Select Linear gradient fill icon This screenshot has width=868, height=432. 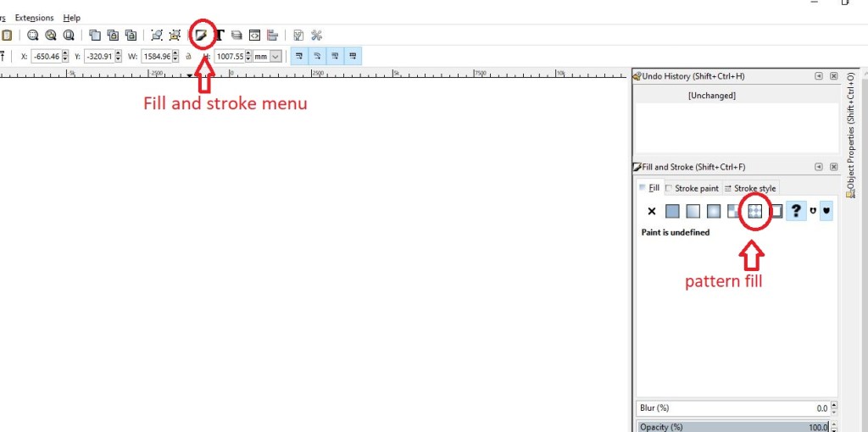coord(693,211)
